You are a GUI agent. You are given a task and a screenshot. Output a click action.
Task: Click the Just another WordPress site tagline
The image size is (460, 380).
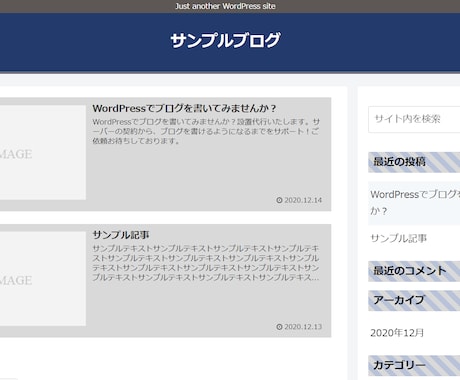point(225,6)
